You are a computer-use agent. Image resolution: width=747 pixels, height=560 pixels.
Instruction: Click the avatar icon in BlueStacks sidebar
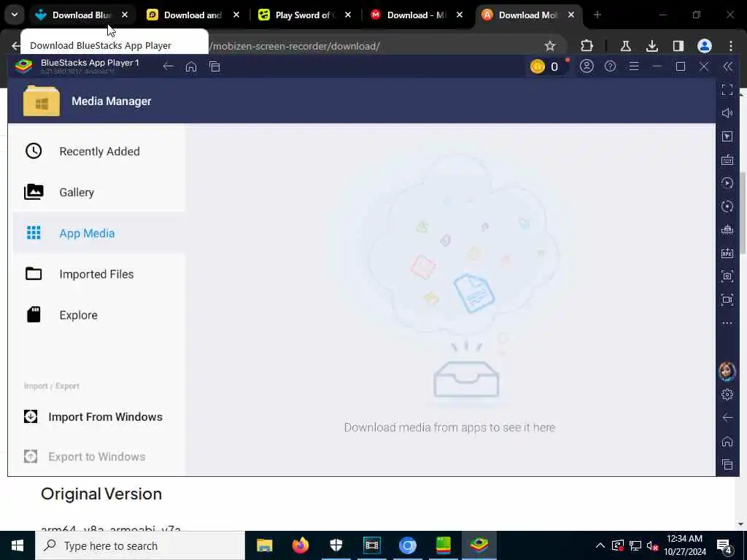(727, 371)
